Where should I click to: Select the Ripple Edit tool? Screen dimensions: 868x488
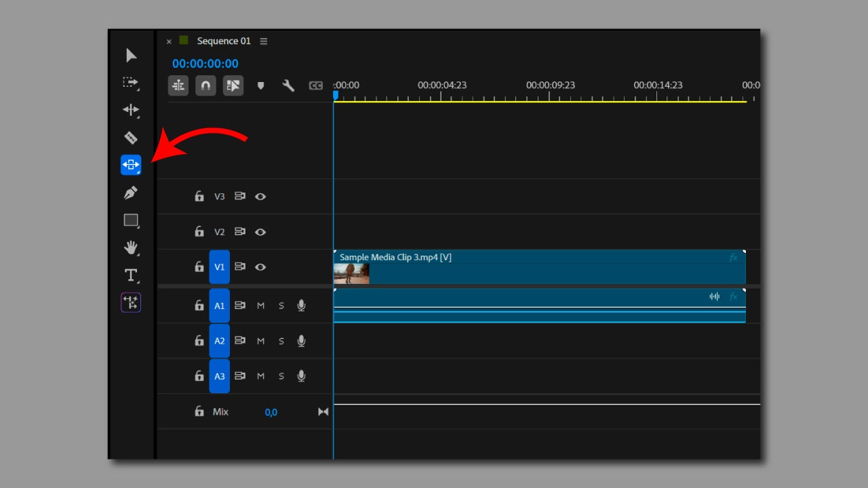click(x=130, y=110)
